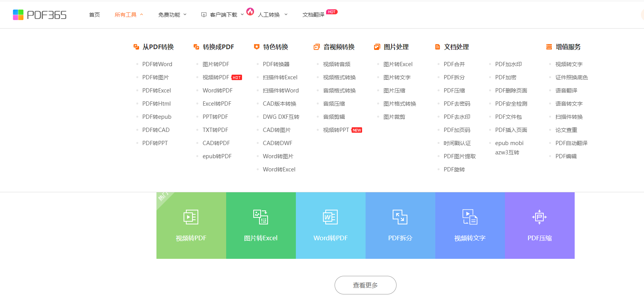Click the PDF拆分 tile icon
Image resolution: width=644 pixels, height=301 pixels.
400,217
